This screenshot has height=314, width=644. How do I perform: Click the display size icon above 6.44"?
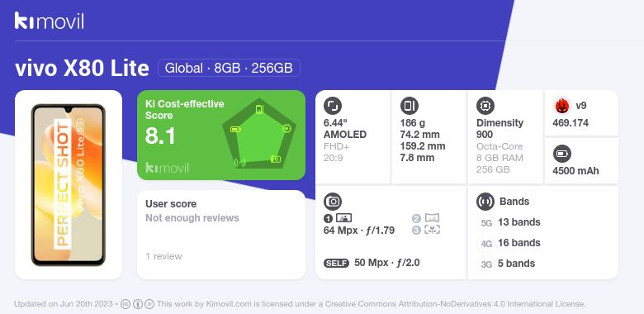click(333, 106)
